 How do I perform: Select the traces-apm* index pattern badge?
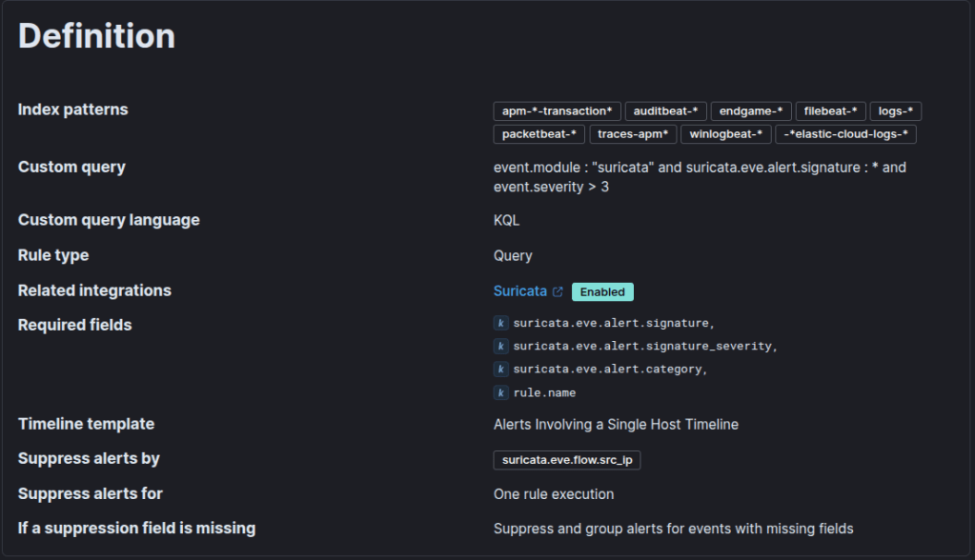click(633, 134)
